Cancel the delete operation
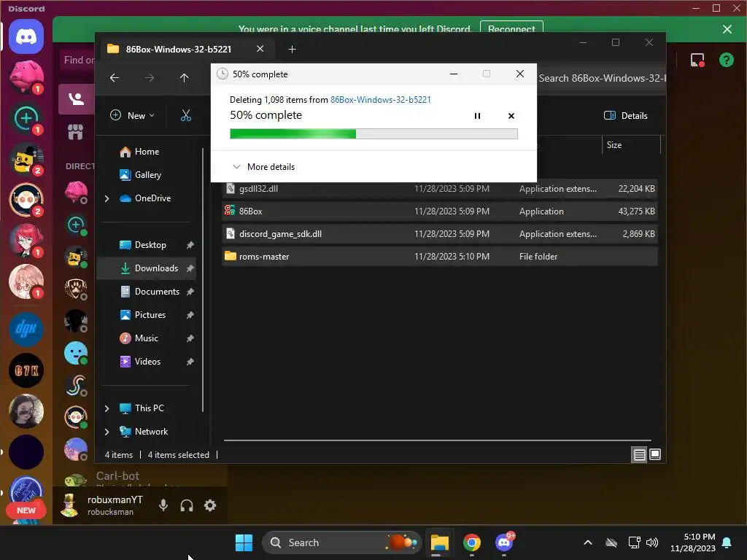 [x=511, y=116]
